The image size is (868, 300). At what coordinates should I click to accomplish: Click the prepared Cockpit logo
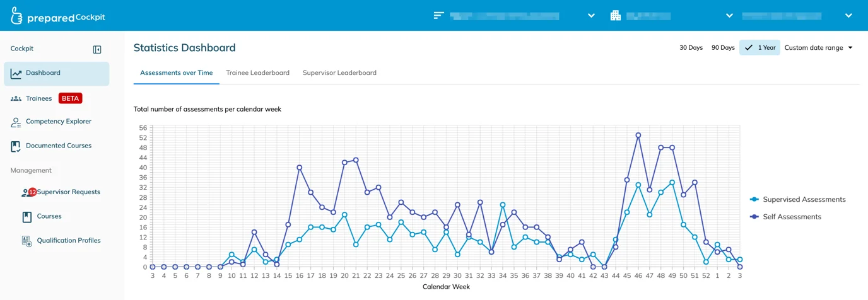[x=58, y=16]
